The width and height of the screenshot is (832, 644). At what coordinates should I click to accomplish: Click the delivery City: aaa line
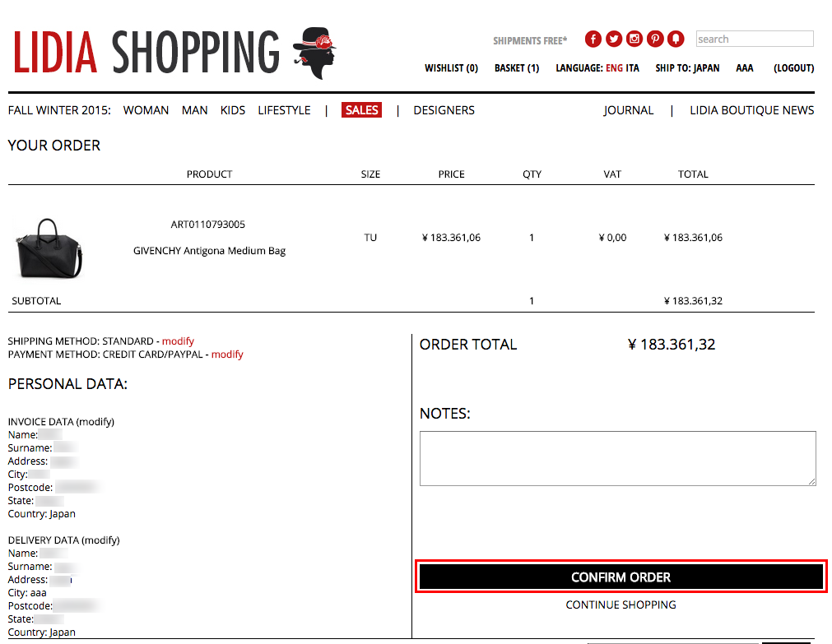point(27,592)
